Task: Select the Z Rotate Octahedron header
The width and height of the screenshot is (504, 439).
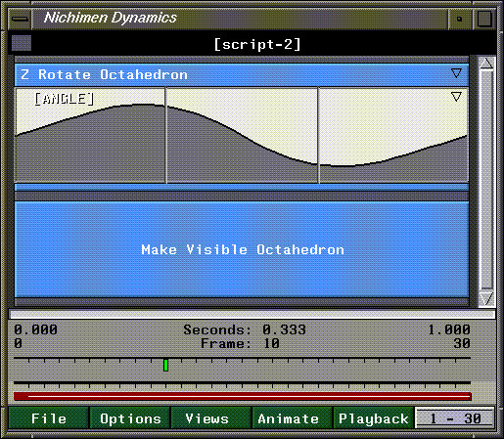Action: [x=242, y=74]
